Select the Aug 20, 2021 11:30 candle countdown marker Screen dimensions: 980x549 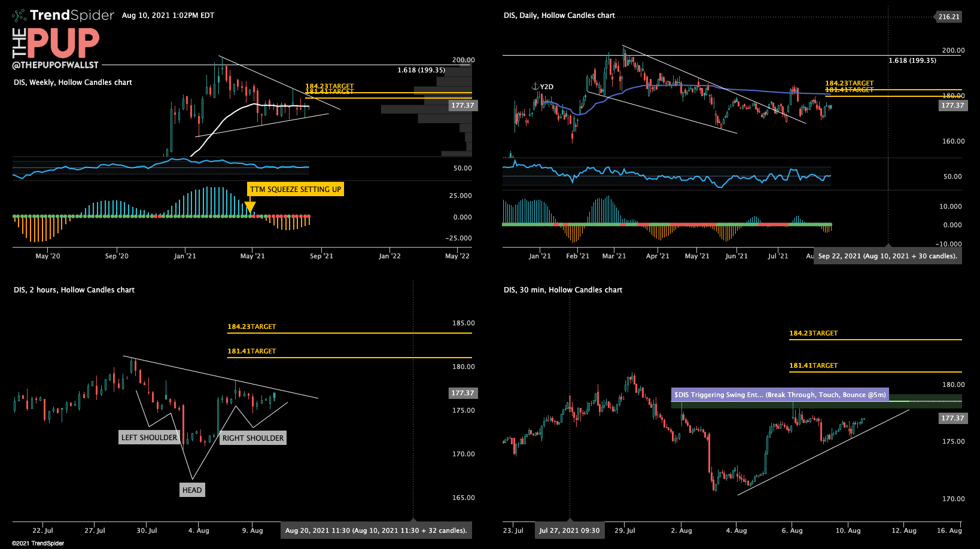(376, 530)
